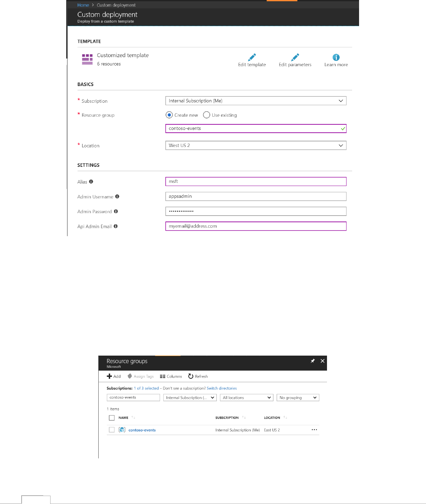Toggle the select-all checkbox beside NAME
426x504 pixels.
112,418
